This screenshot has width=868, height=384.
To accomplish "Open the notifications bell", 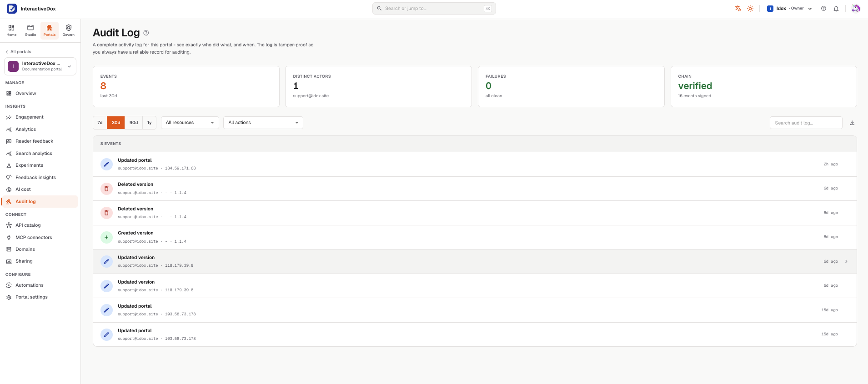I will 836,9.
